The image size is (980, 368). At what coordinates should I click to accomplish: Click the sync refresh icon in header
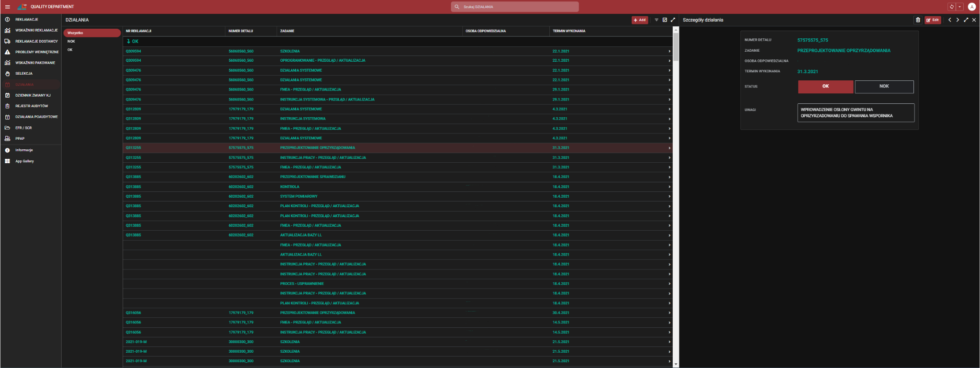(951, 7)
